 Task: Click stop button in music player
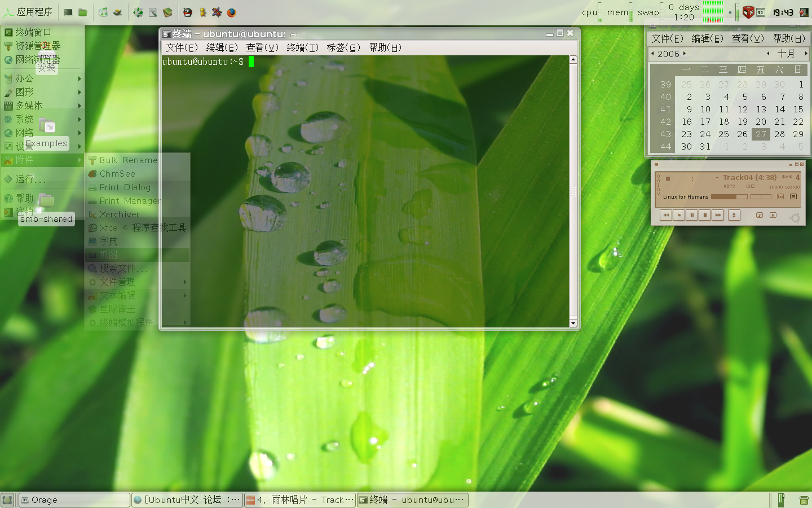(x=705, y=215)
